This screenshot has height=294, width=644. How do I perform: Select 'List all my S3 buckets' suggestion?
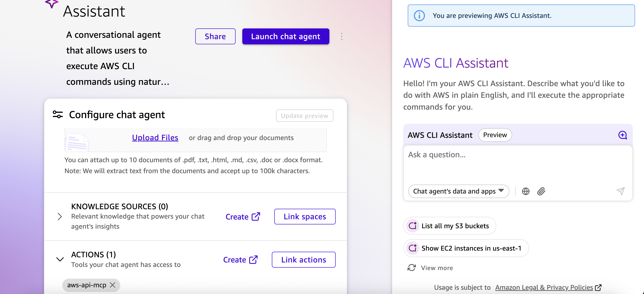(449, 226)
